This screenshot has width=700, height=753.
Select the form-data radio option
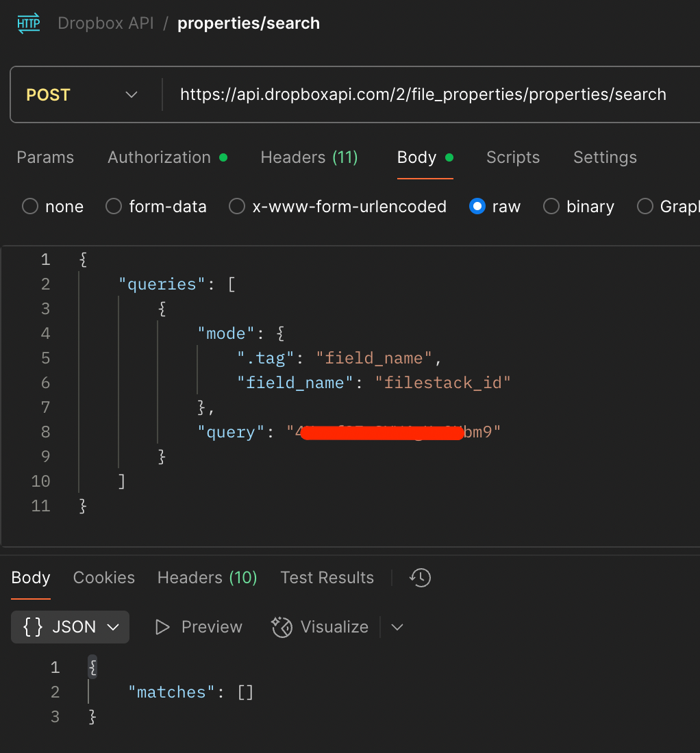pyautogui.click(x=114, y=207)
